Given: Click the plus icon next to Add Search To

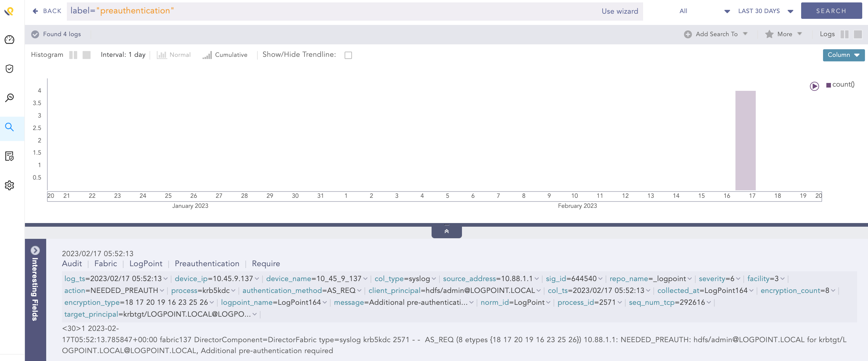Looking at the screenshot, I should pyautogui.click(x=687, y=34).
